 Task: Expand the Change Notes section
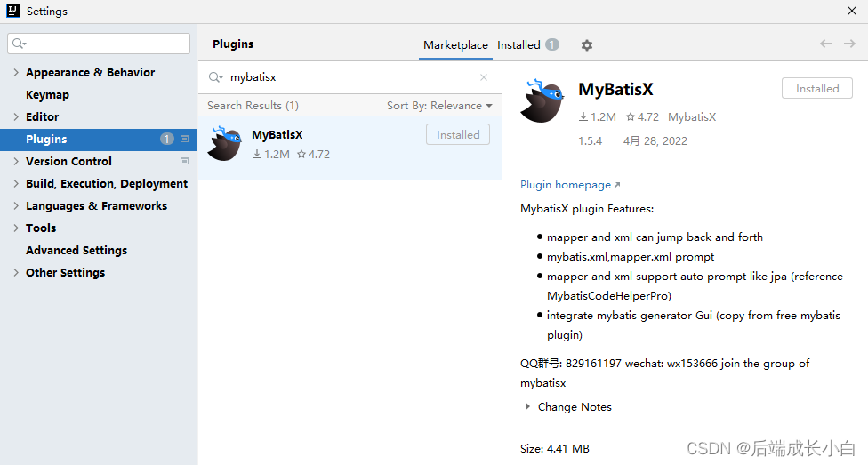(x=527, y=407)
